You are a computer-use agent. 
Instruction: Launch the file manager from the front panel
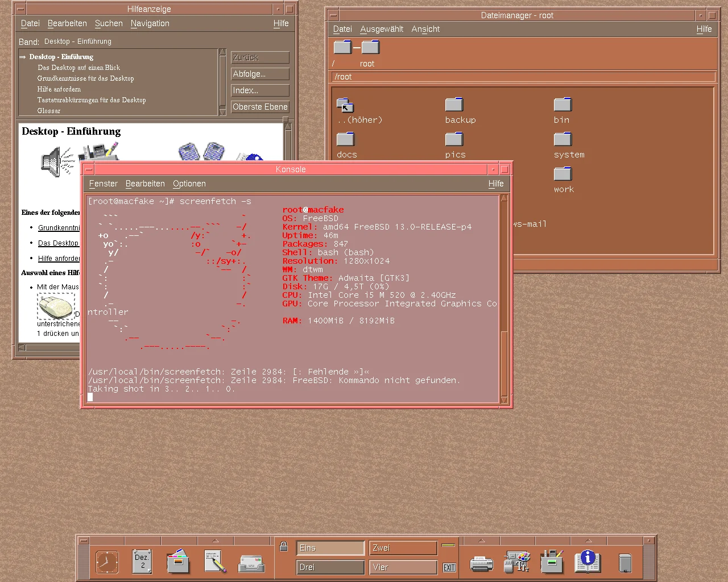[x=178, y=562]
